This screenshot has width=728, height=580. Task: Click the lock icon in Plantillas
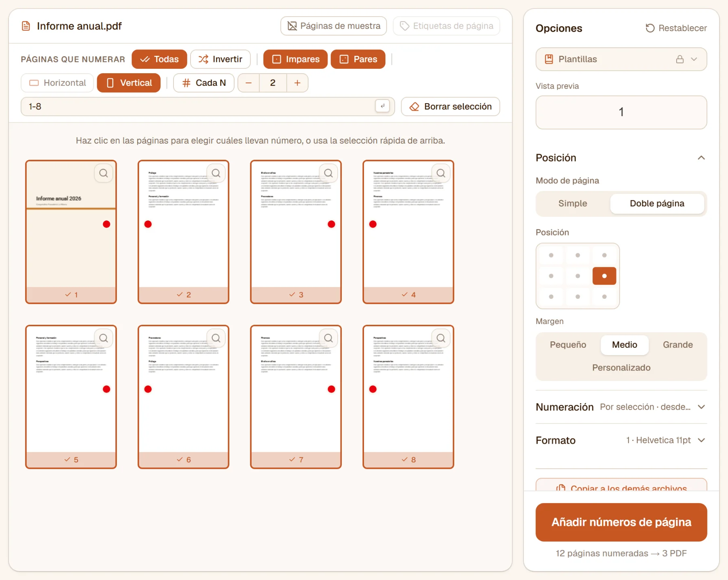[680, 59]
